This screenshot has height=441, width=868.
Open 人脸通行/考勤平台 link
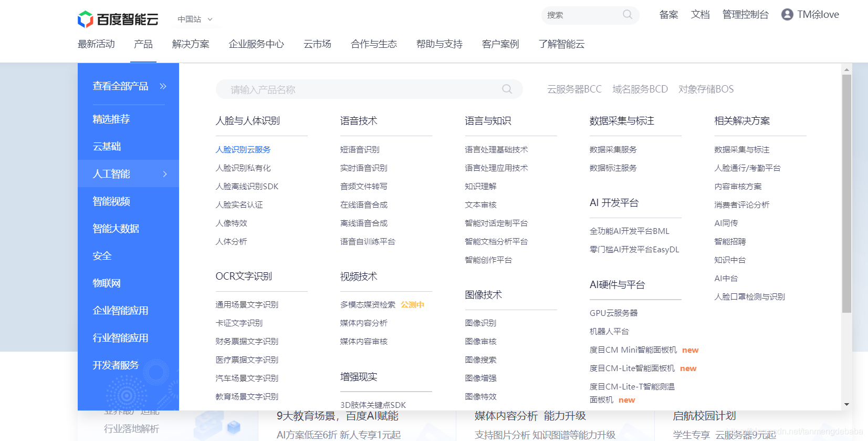coord(747,168)
